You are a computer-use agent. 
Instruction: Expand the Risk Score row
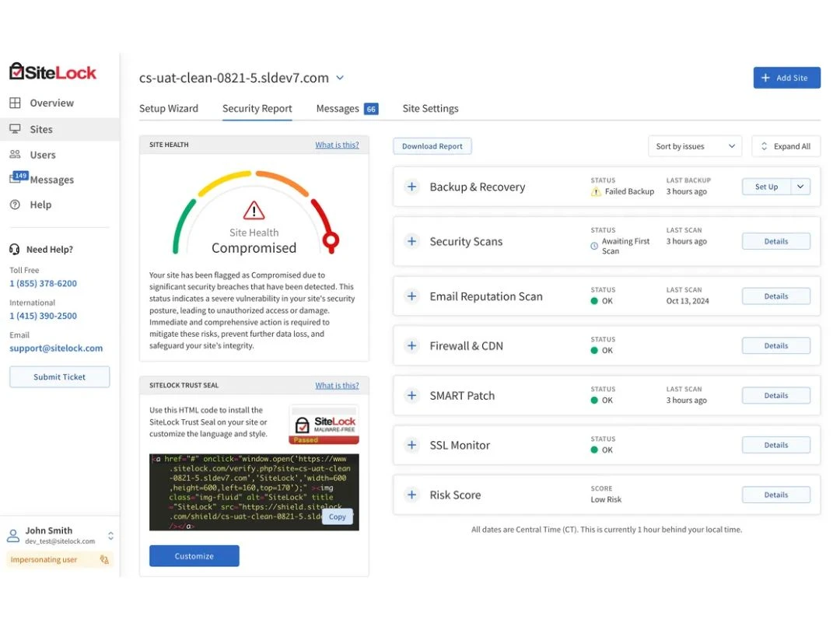411,495
